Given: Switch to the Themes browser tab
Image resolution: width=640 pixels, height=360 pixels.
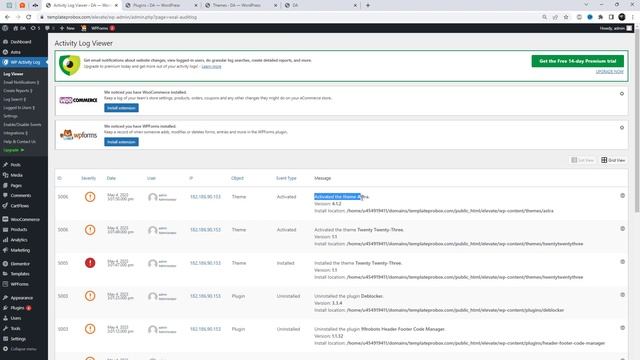Looking at the screenshot, I should coord(241,5).
